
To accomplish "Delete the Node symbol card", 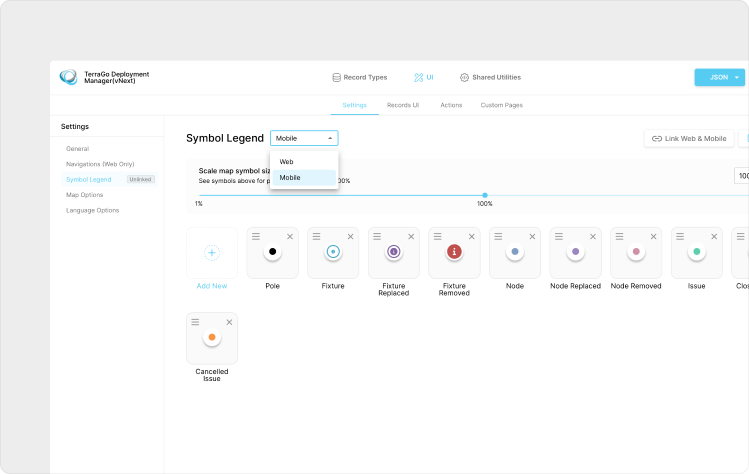I will [x=532, y=237].
